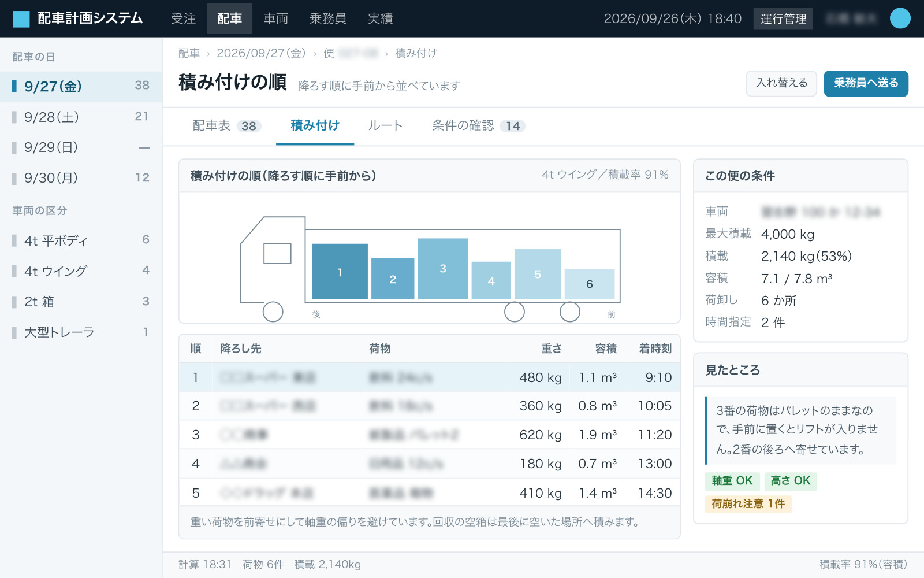Select the table row arriving at 14:30

429,492
